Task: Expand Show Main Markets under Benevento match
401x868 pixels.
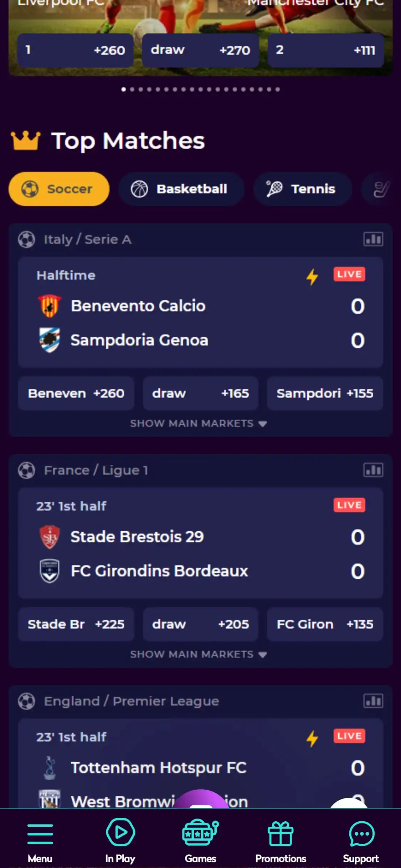Action: (199, 423)
